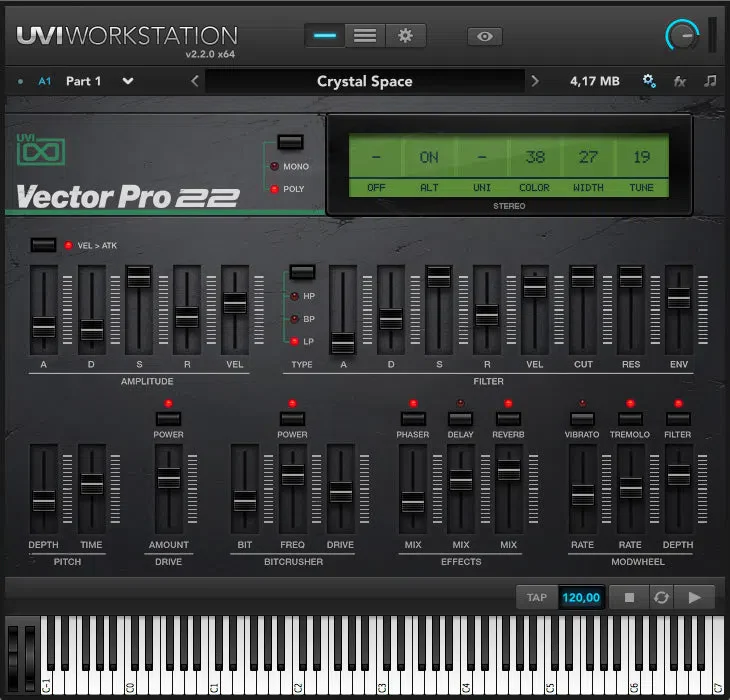
Task: Go to previous preset with left arrow
Action: (195, 81)
